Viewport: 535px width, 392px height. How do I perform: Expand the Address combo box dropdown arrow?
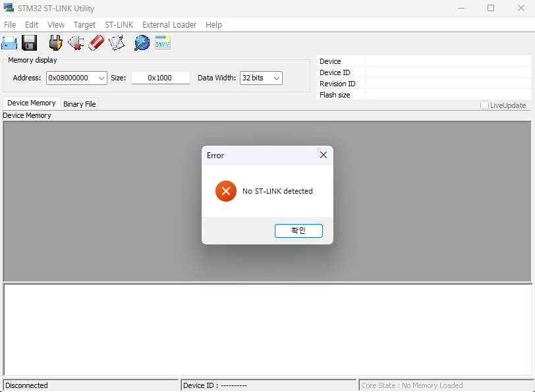point(101,78)
